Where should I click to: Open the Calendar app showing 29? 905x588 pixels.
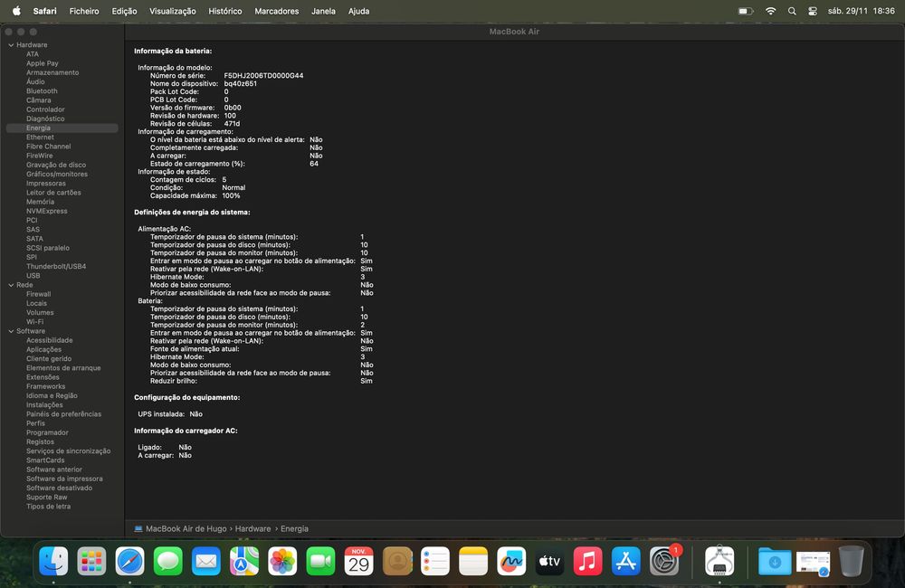pyautogui.click(x=359, y=561)
